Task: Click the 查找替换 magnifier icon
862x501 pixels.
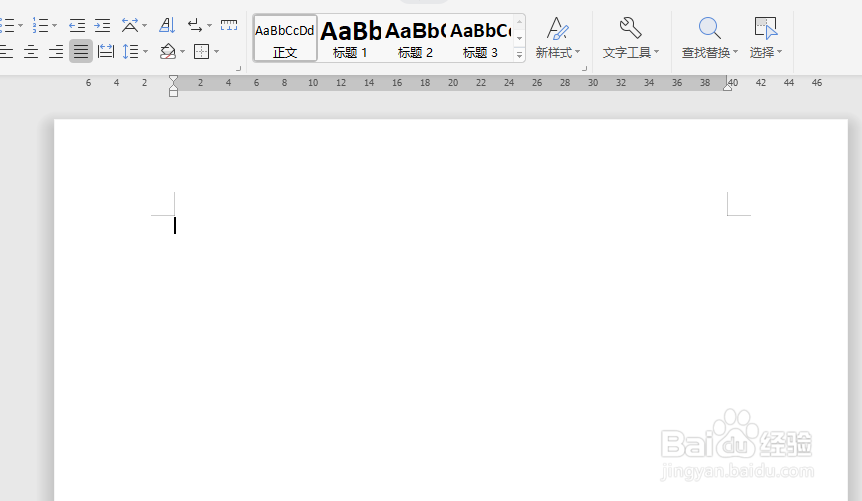Action: (x=709, y=28)
